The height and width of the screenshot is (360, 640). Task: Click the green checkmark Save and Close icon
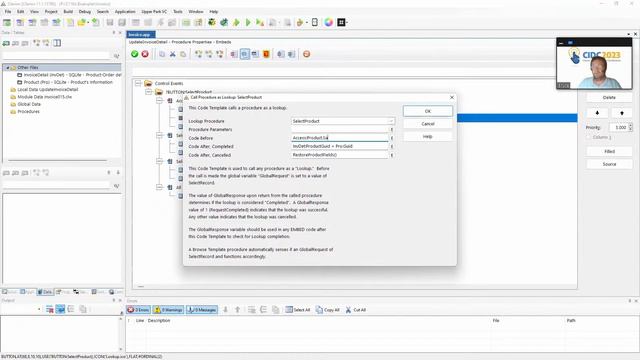[134, 54]
